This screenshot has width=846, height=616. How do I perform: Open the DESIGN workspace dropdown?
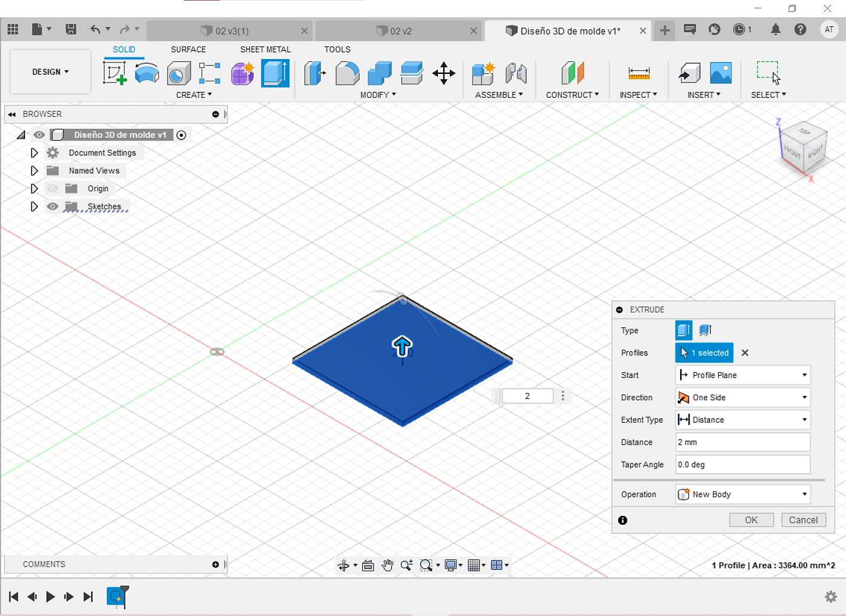51,72
